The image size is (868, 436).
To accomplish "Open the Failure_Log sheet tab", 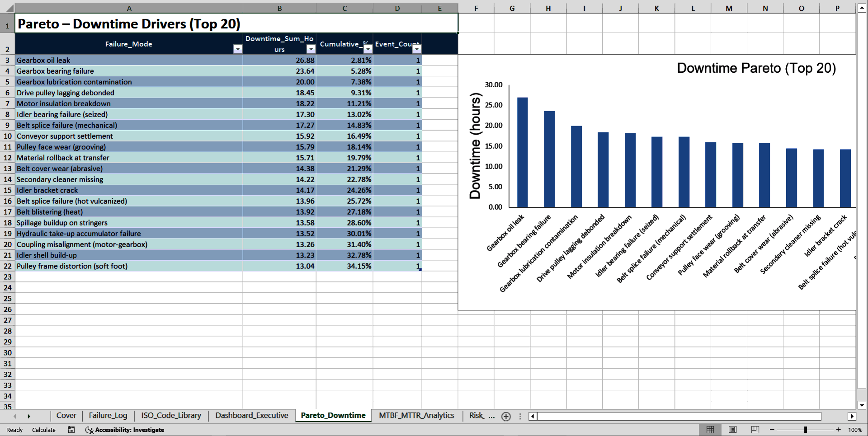I will tap(108, 415).
